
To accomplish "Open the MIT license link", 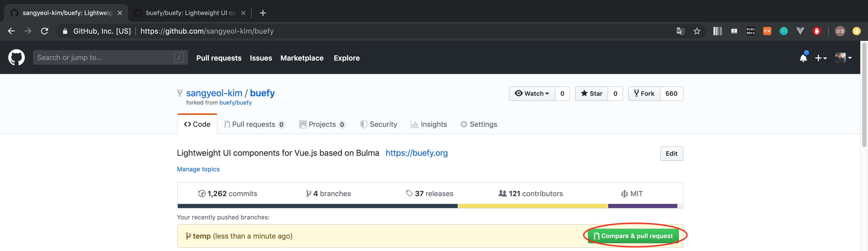I will pos(632,194).
